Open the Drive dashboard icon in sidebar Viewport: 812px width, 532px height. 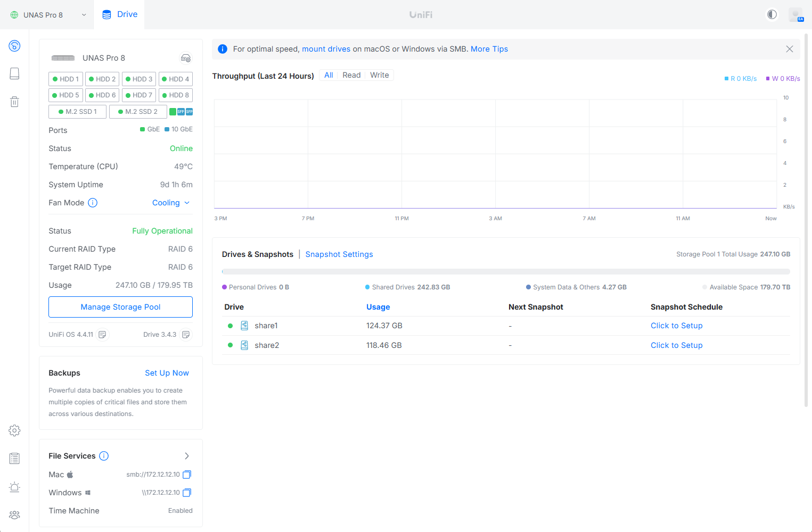(14, 46)
